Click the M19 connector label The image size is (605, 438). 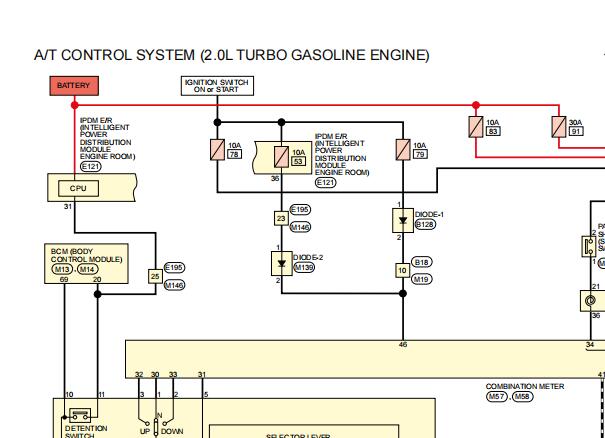421,279
